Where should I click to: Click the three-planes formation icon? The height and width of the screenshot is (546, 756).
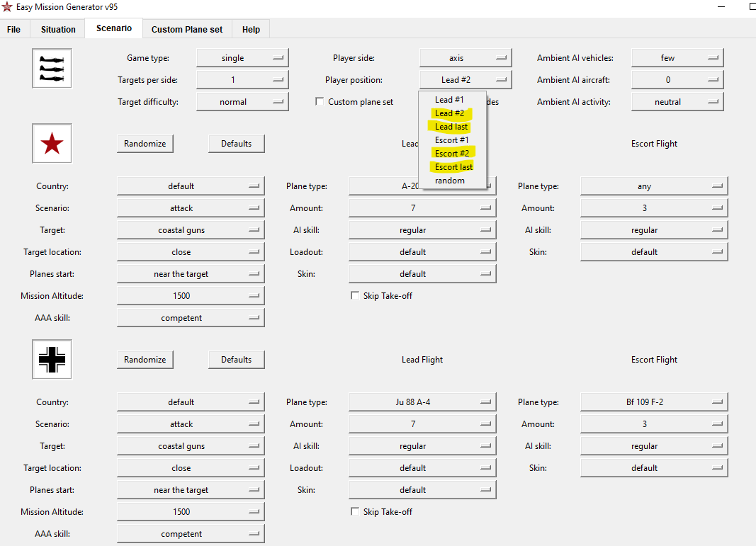click(x=52, y=69)
